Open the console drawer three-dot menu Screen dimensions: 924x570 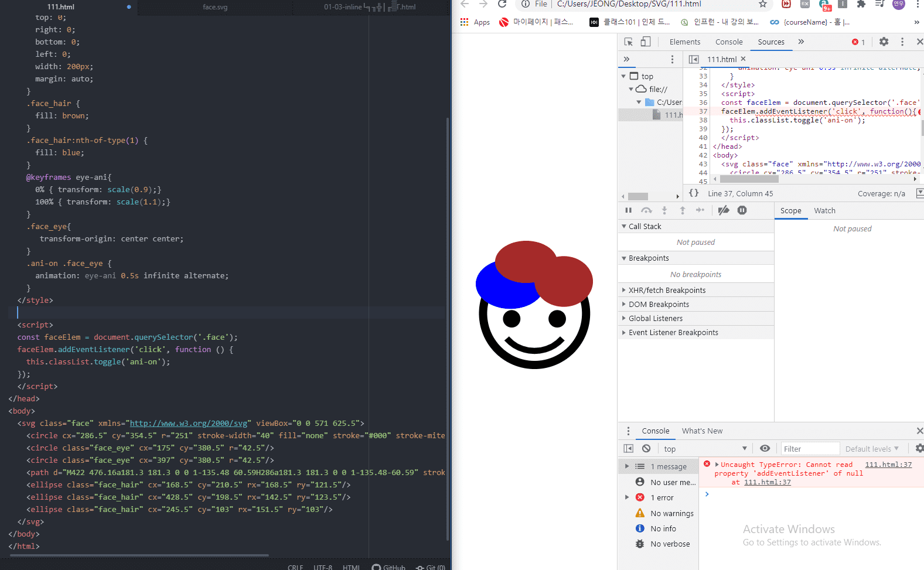628,431
